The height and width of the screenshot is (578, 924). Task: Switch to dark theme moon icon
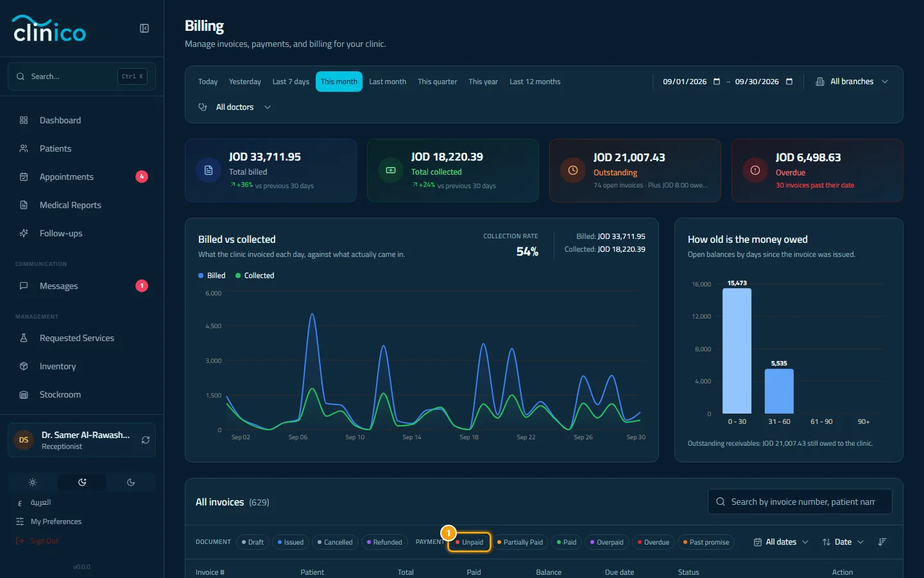(131, 482)
